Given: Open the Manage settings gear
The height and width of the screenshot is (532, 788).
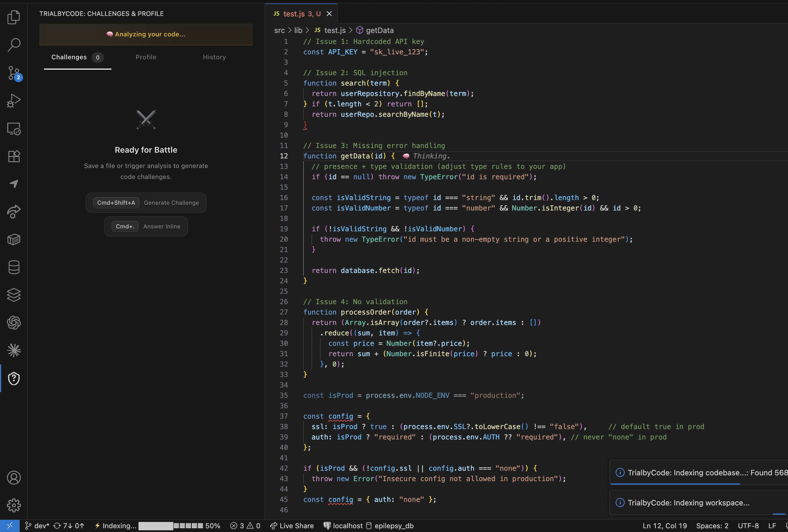Looking at the screenshot, I should coord(14,505).
